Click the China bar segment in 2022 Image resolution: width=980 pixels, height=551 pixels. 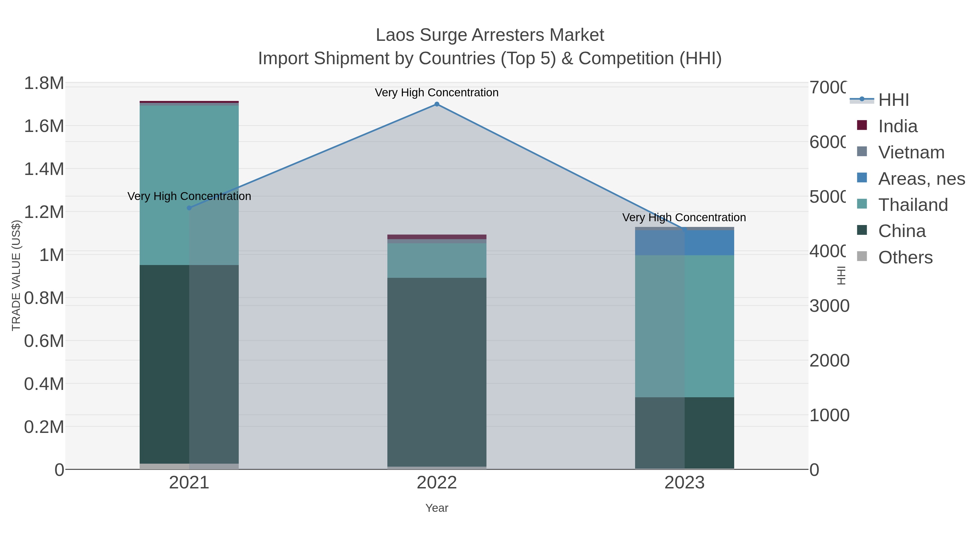(437, 372)
